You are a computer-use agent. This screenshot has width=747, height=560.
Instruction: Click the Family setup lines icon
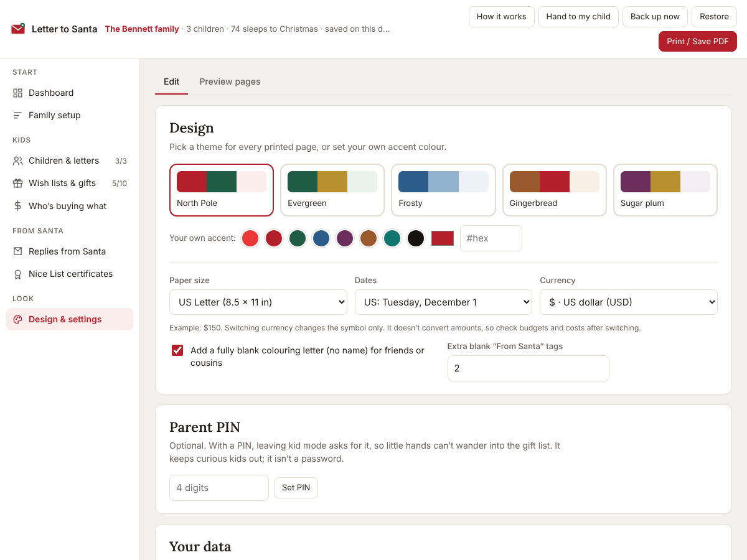pos(17,115)
